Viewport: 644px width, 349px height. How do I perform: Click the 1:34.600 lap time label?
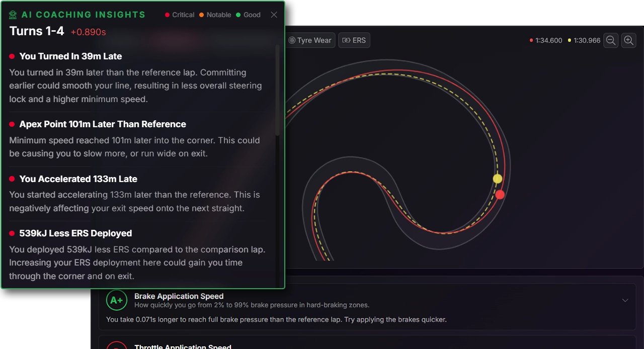point(549,40)
